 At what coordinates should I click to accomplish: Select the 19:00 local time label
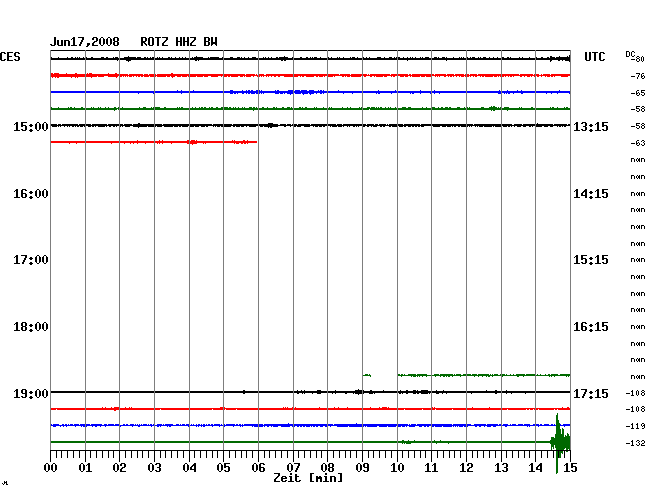[31, 393]
